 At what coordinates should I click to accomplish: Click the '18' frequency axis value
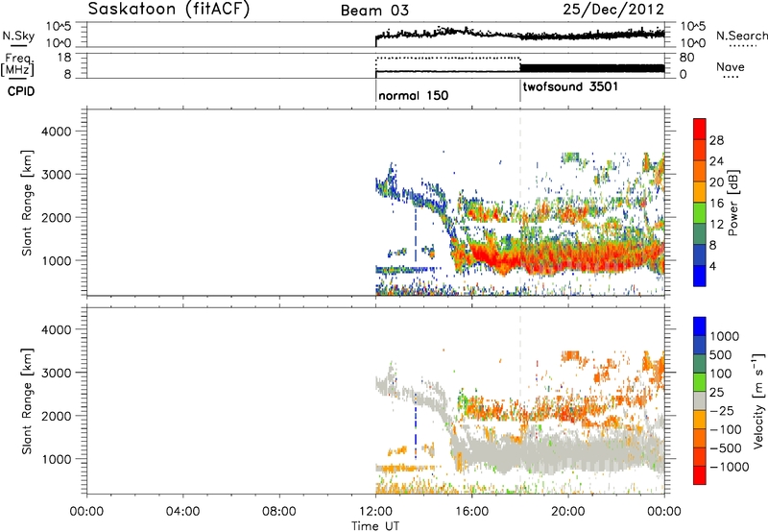(63, 58)
